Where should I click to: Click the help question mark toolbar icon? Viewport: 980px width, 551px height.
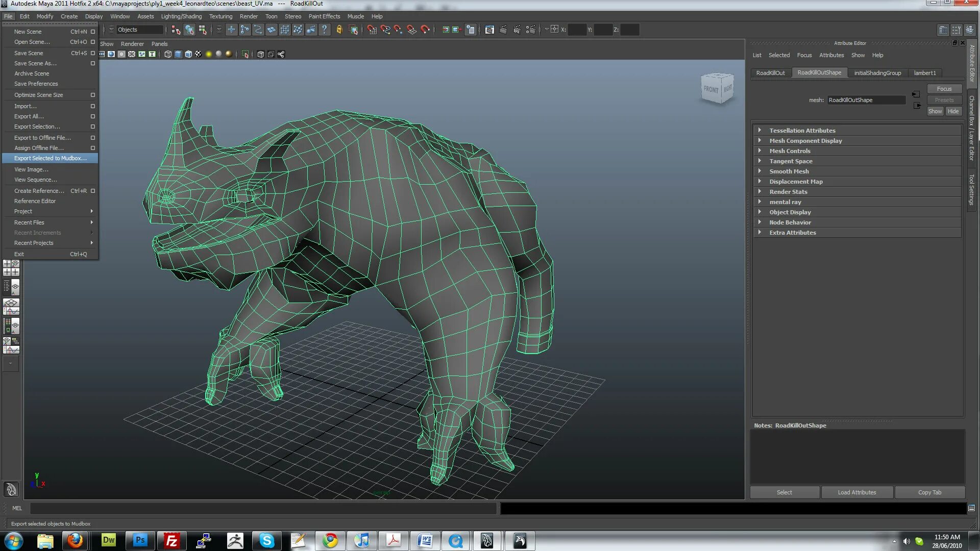click(324, 30)
